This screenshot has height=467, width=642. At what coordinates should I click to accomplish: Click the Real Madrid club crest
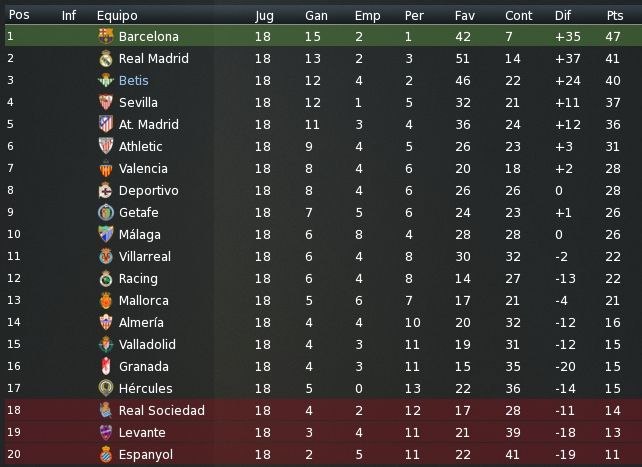[x=106, y=59]
